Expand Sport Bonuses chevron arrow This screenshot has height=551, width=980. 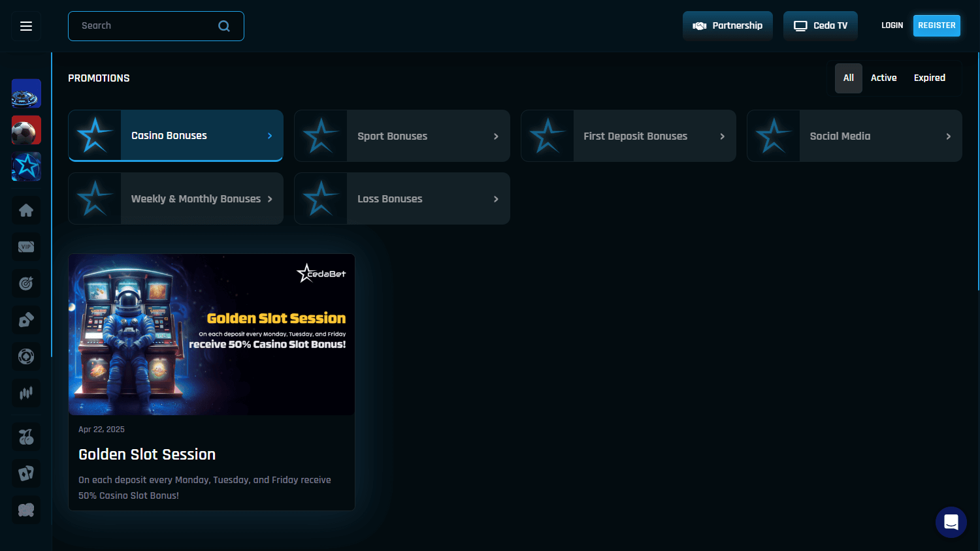(496, 136)
